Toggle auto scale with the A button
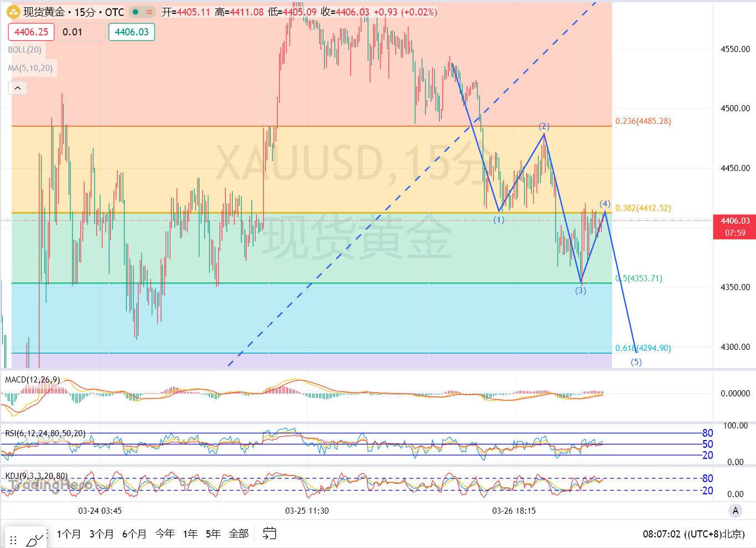This screenshot has width=756, height=548. [x=736, y=511]
